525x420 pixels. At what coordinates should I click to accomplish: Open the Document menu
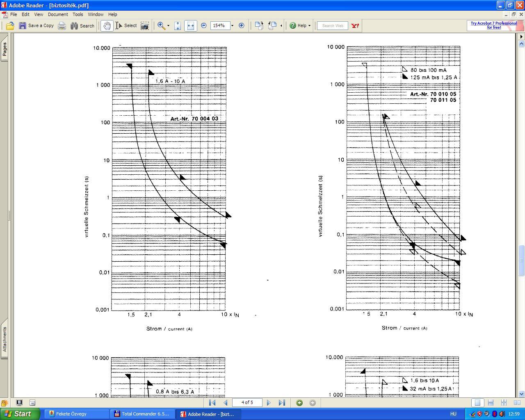[x=58, y=14]
